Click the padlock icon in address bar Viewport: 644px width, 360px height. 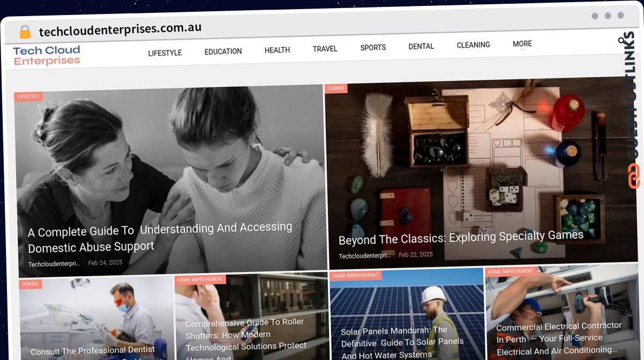click(25, 32)
